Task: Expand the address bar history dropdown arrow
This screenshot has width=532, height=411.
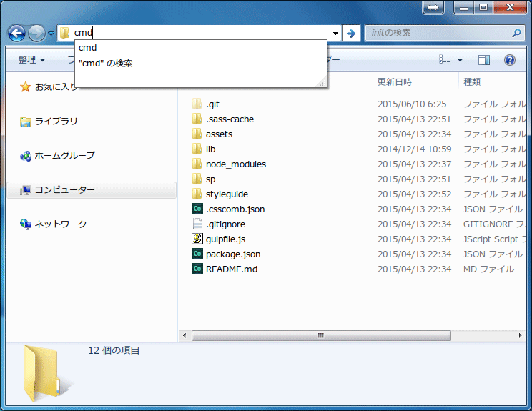Action: 335,33
